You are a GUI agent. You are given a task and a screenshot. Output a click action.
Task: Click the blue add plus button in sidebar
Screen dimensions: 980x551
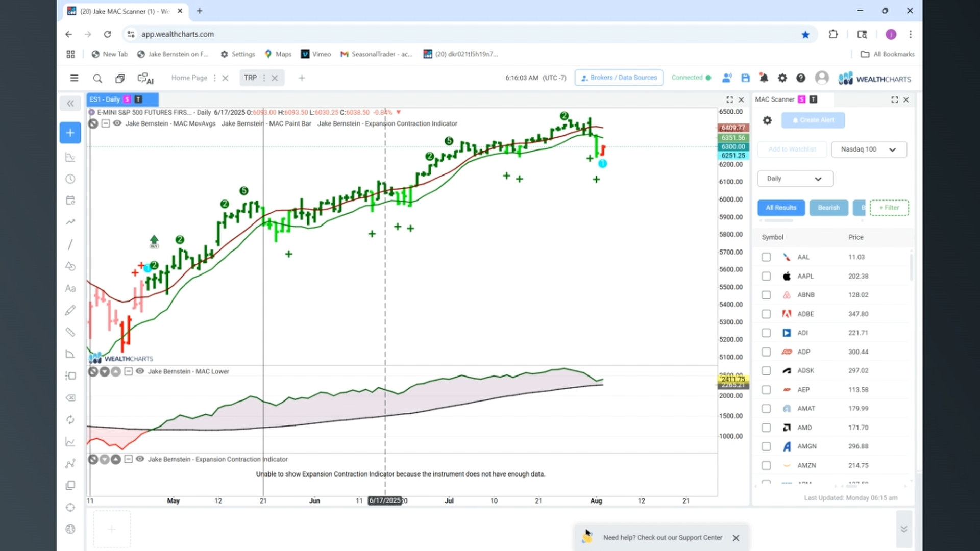pos(70,133)
